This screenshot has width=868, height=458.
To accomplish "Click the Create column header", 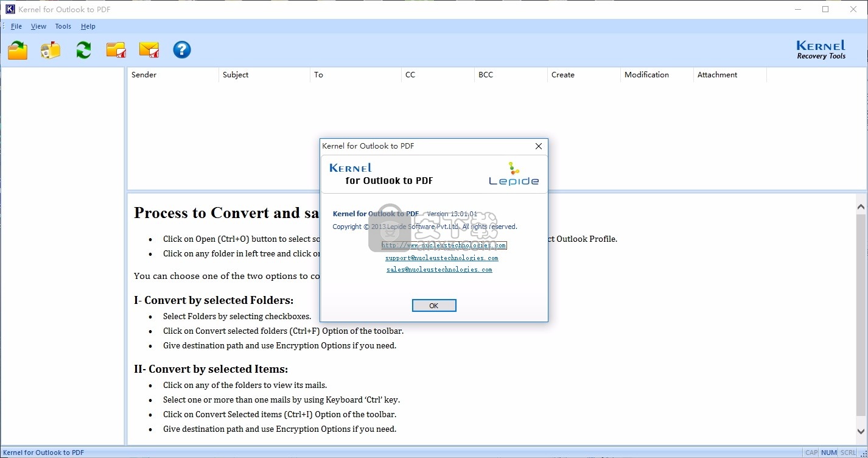I will tap(584, 75).
